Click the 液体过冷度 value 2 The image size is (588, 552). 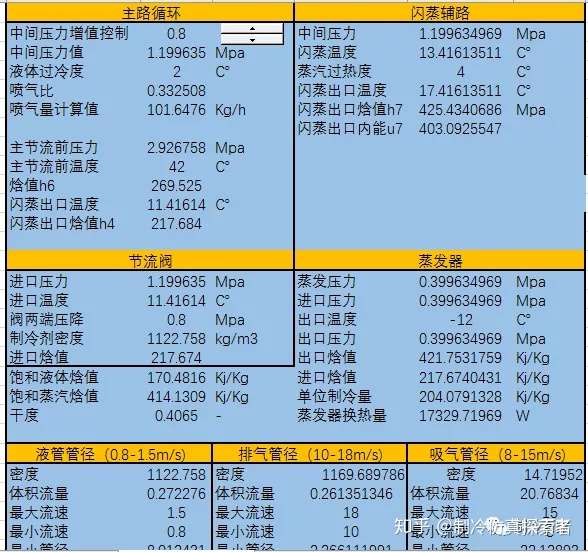click(x=177, y=72)
